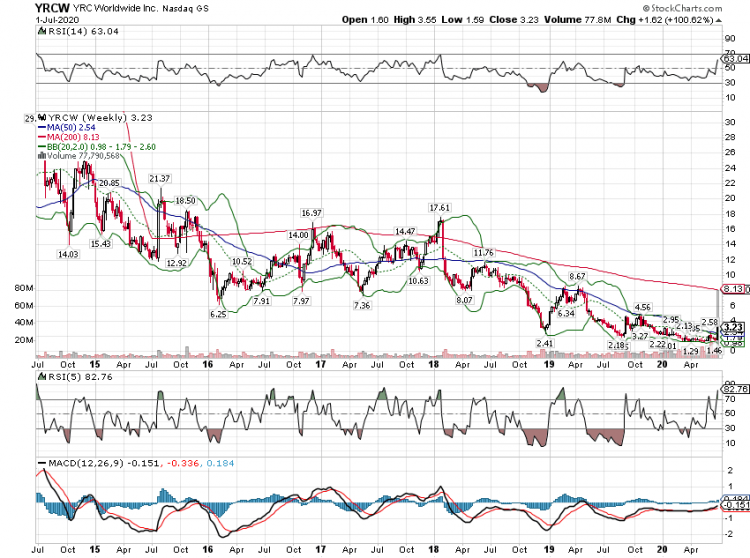Click the candlestick icon before YRCW (Weekly)
This screenshot has width=750, height=558.
tap(42, 118)
